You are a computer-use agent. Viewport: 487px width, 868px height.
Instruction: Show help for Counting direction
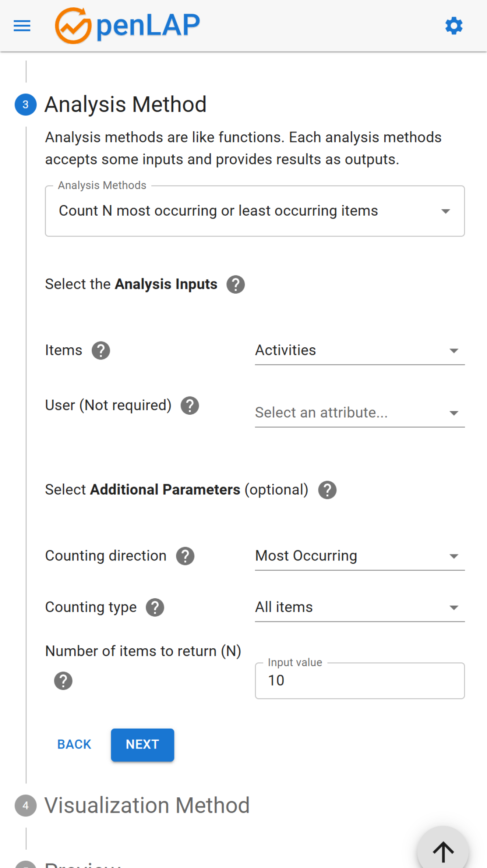[x=185, y=556]
